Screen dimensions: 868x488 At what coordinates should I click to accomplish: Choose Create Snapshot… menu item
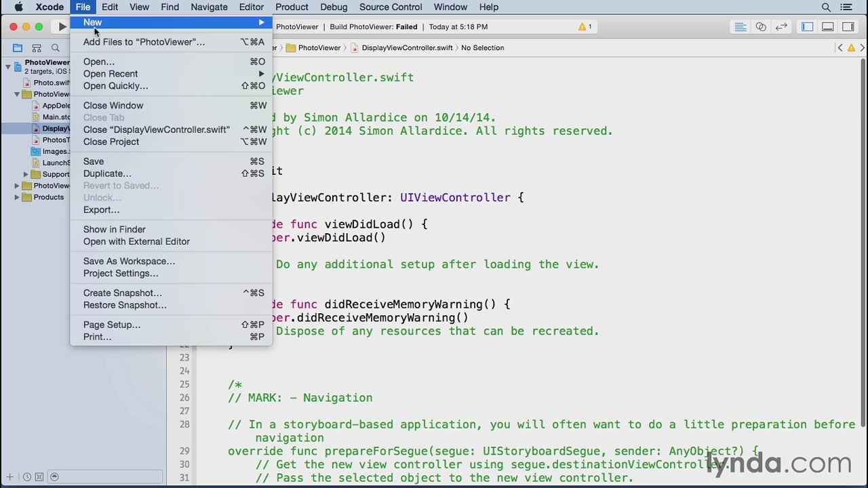(171, 293)
